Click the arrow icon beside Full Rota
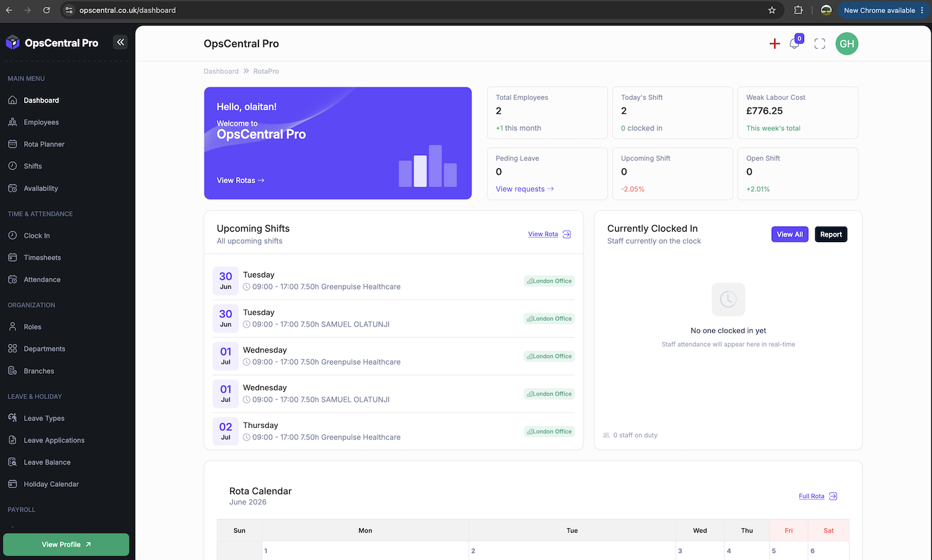The image size is (932, 560). click(833, 496)
